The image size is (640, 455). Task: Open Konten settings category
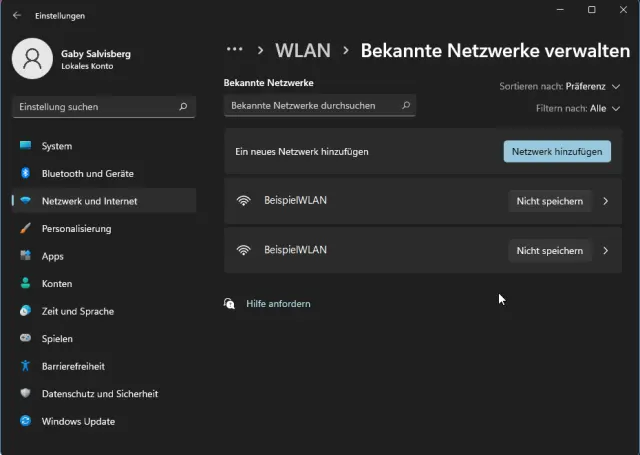point(104,284)
